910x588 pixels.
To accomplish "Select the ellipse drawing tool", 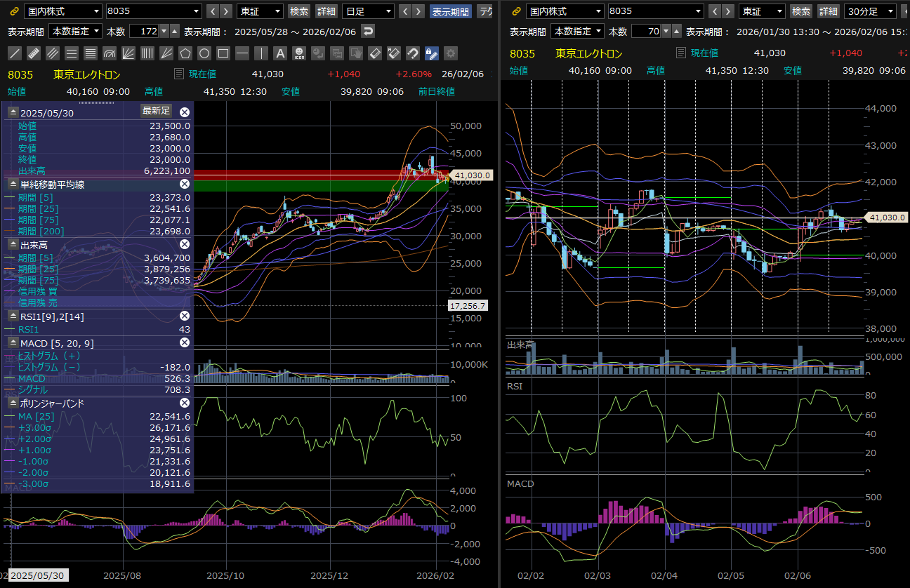I will [x=204, y=53].
